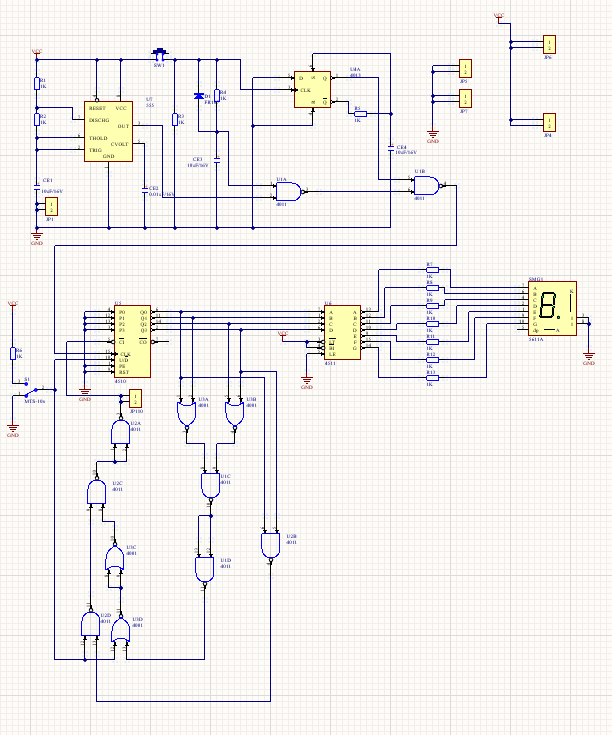Select NAND gate U2A below JP110
Image resolution: width=612 pixels, height=735 pixels.
(x=120, y=432)
